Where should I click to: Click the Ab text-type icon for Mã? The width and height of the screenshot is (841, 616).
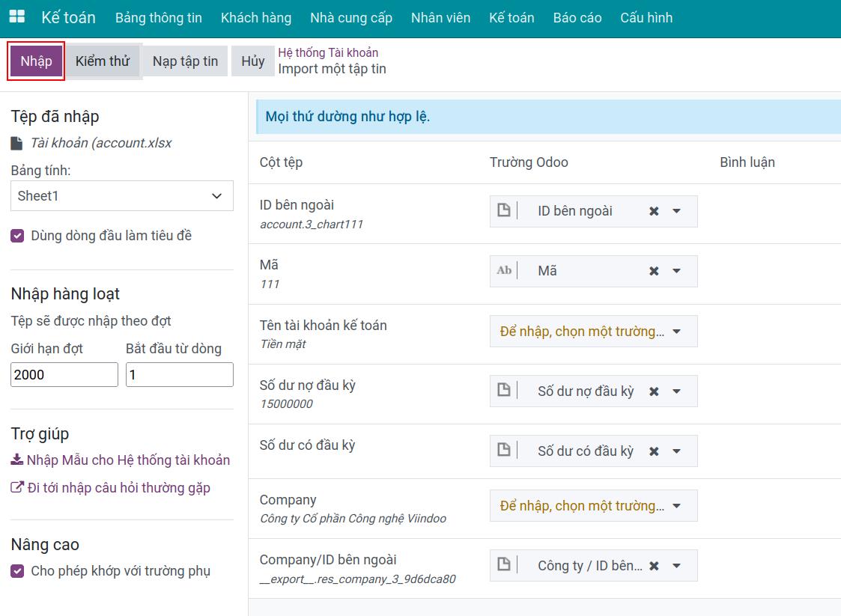pyautogui.click(x=504, y=270)
